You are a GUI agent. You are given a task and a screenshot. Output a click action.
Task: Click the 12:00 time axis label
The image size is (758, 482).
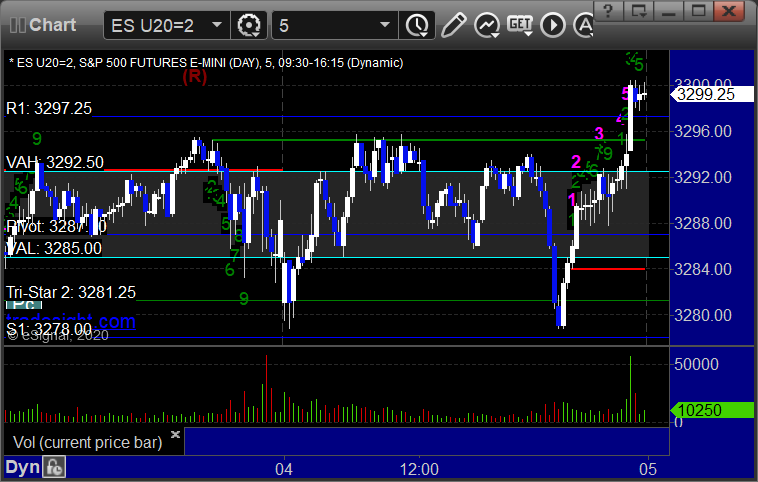[x=419, y=469]
